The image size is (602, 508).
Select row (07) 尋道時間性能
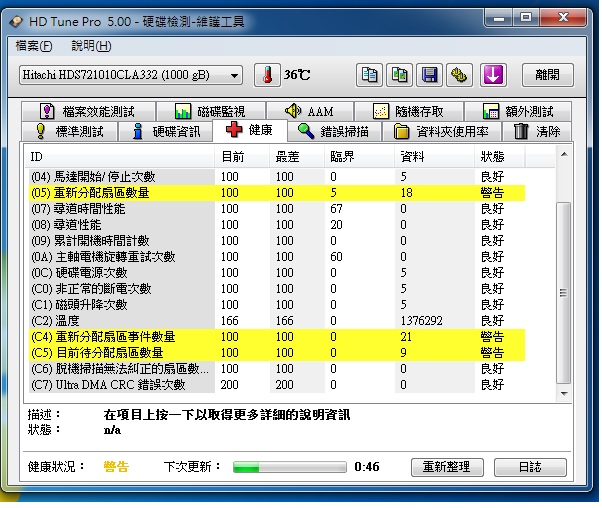(x=277, y=208)
